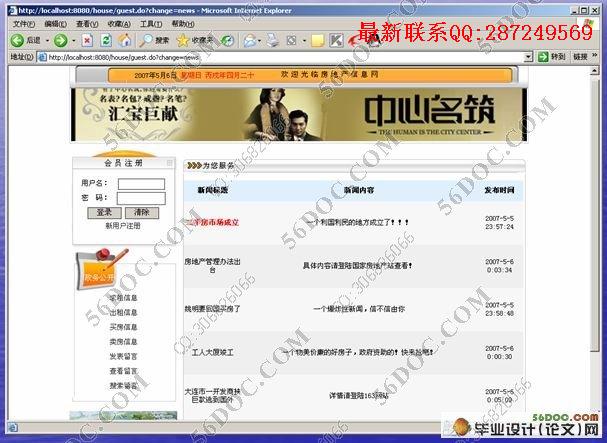Expand the address bar dropdown arrow
The width and height of the screenshot is (607, 443).
[528, 57]
